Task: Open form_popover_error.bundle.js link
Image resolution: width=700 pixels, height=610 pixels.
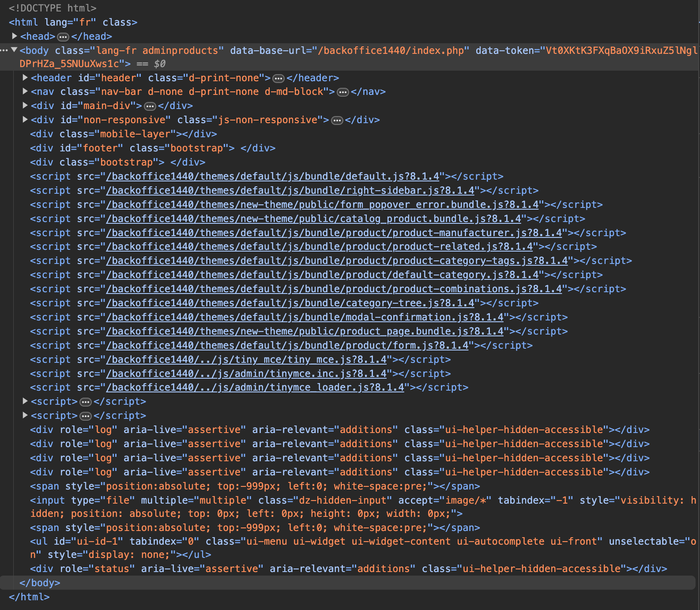Action: [x=323, y=204]
